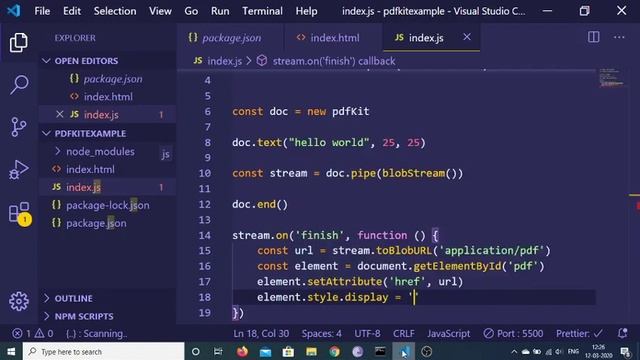Open Firefox from the taskbar
The width and height of the screenshot is (640, 360).
click(242, 351)
